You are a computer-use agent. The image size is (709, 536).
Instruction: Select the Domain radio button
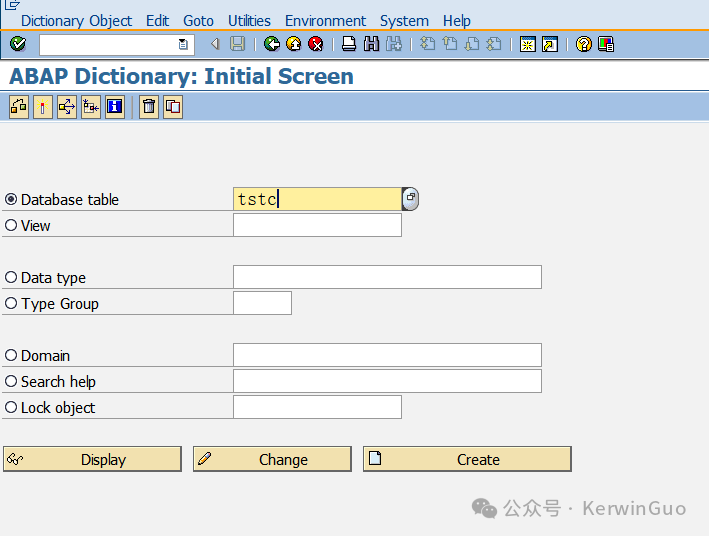(x=11, y=355)
